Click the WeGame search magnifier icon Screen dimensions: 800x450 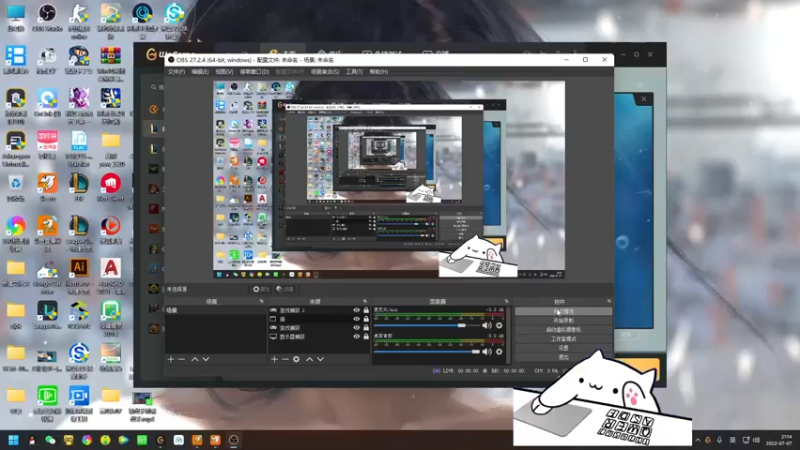[x=154, y=87]
